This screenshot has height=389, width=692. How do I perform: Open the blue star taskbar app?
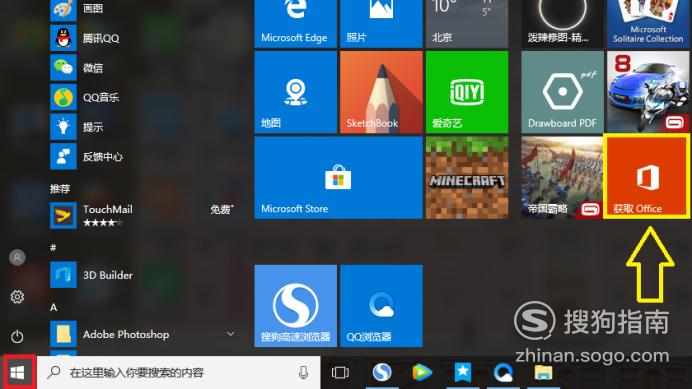(463, 373)
